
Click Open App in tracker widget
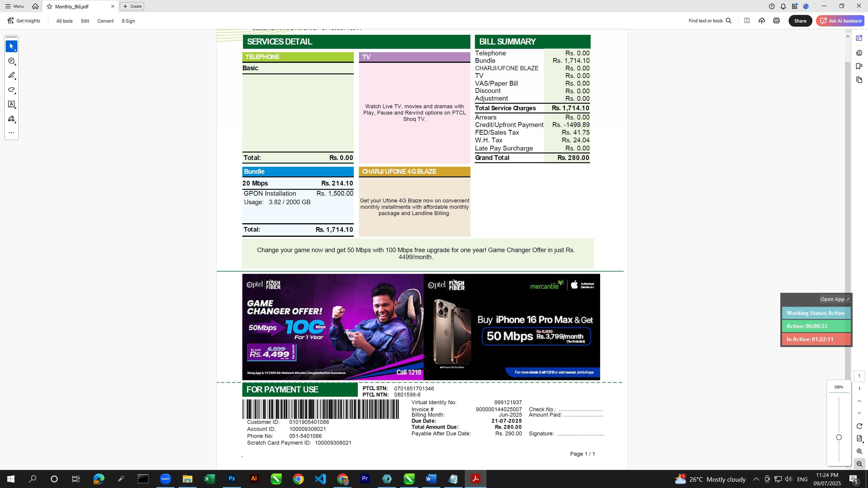tap(835, 299)
